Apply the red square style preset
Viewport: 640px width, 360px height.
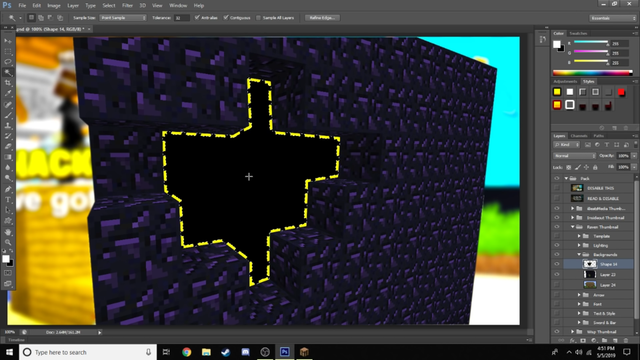[621, 92]
